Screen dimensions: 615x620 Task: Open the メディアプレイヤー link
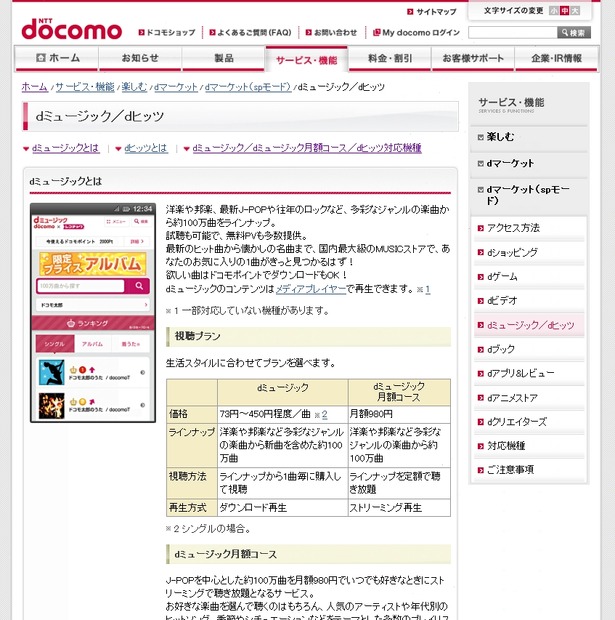311,289
